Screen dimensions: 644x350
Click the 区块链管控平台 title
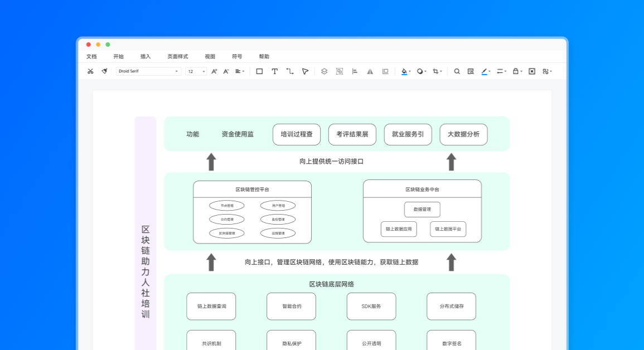252,189
